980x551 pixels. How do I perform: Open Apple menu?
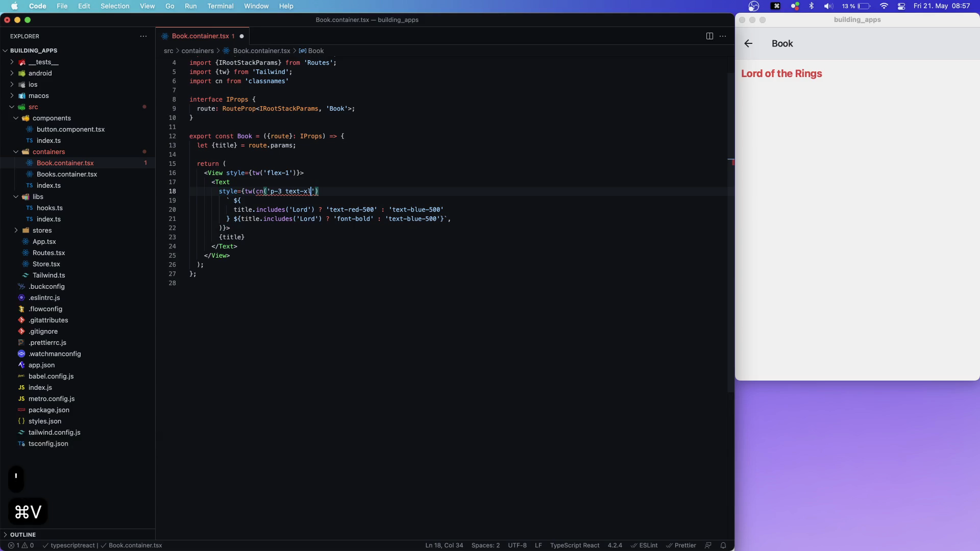pos(14,6)
